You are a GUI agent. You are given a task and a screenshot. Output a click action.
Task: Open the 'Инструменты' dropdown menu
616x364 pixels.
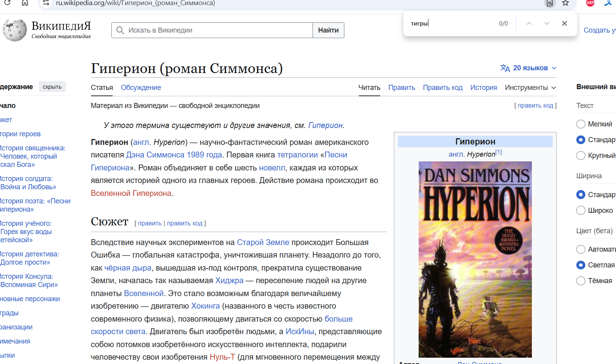pyautogui.click(x=530, y=88)
